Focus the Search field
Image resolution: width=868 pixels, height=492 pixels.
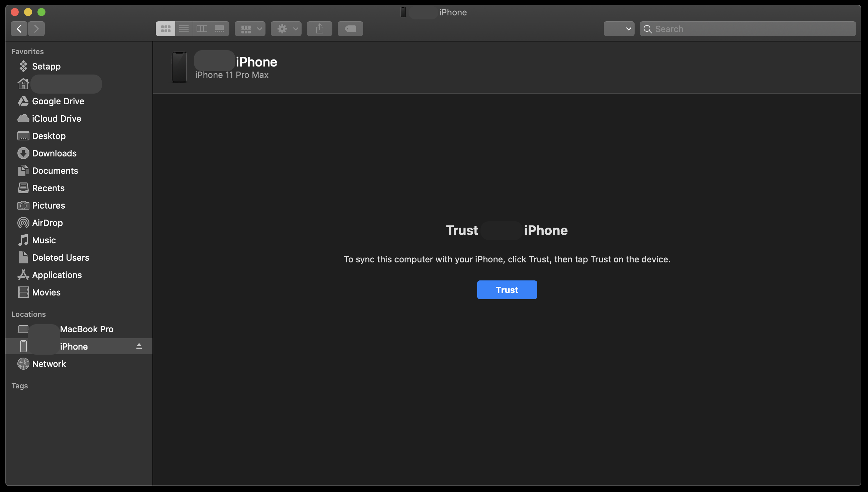click(x=748, y=29)
